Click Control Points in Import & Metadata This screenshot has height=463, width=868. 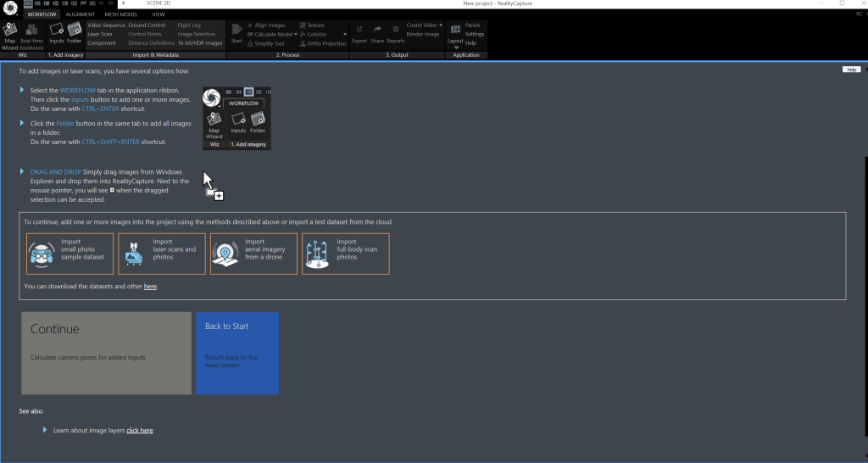pos(145,34)
